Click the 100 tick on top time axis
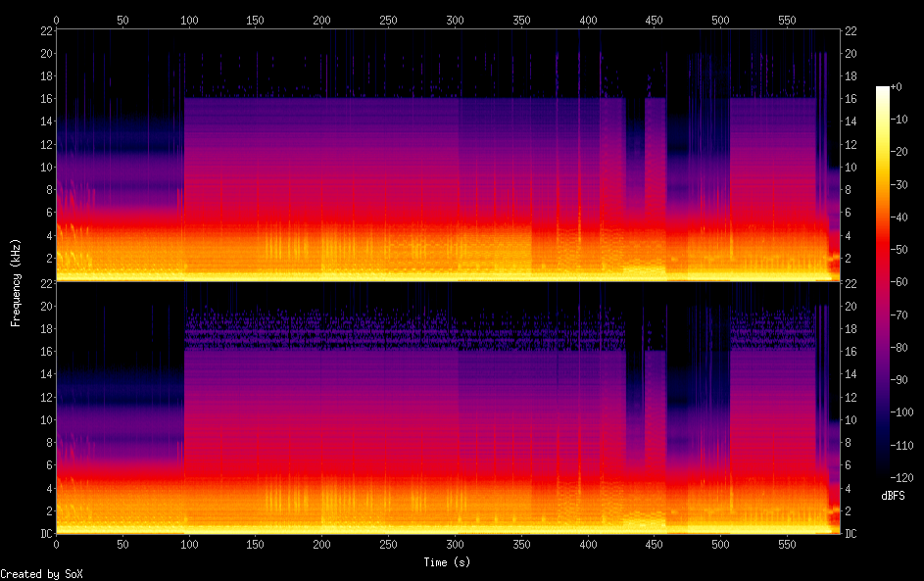Image resolution: width=924 pixels, height=581 pixels. click(189, 20)
